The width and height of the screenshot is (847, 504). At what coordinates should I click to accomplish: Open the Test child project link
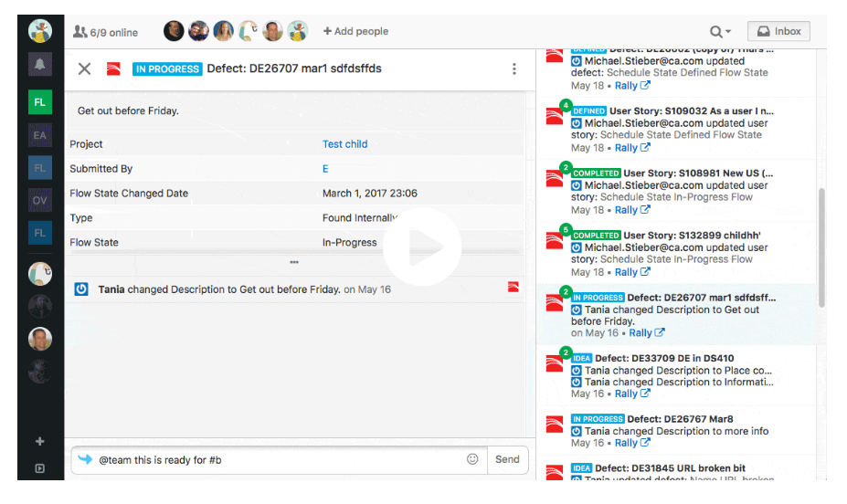click(344, 144)
